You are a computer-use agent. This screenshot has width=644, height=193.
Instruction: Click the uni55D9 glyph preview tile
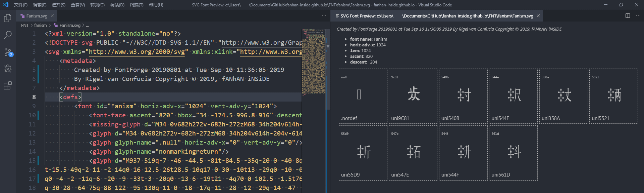click(x=363, y=153)
